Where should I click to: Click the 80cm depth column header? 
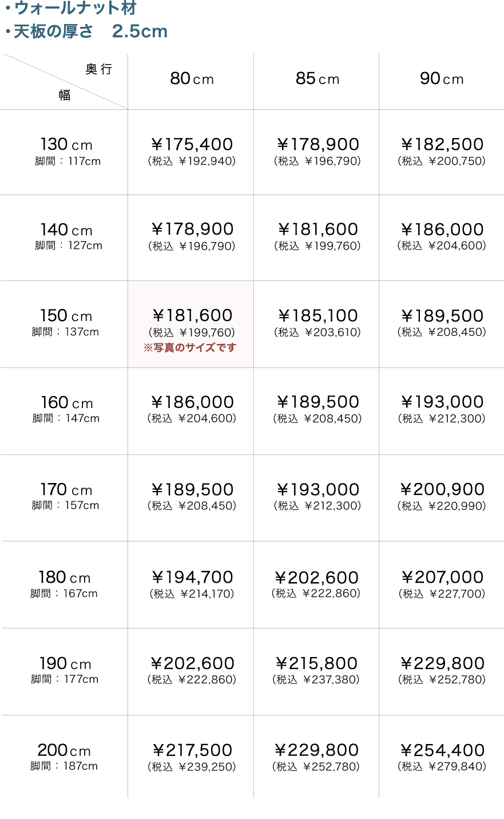point(191,78)
